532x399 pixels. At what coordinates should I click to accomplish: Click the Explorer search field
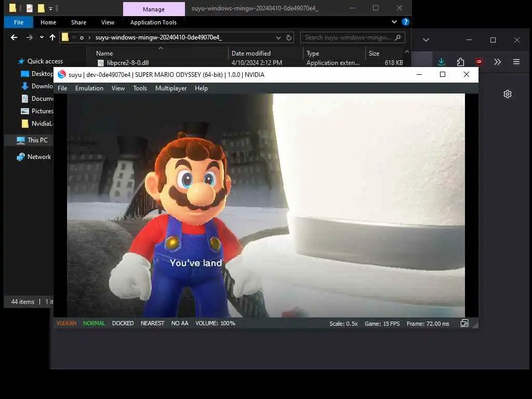(353, 37)
